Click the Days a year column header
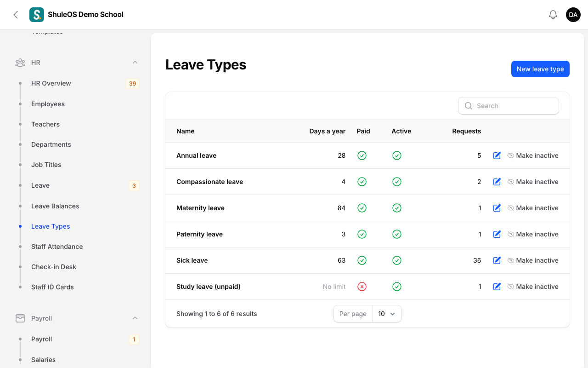The width and height of the screenshot is (588, 368). (x=327, y=131)
